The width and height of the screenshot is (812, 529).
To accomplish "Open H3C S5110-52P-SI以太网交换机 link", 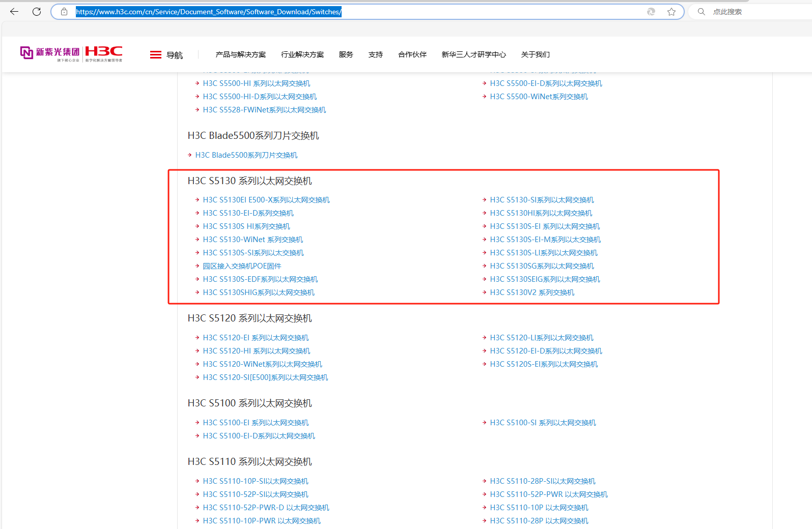I will tap(256, 494).
